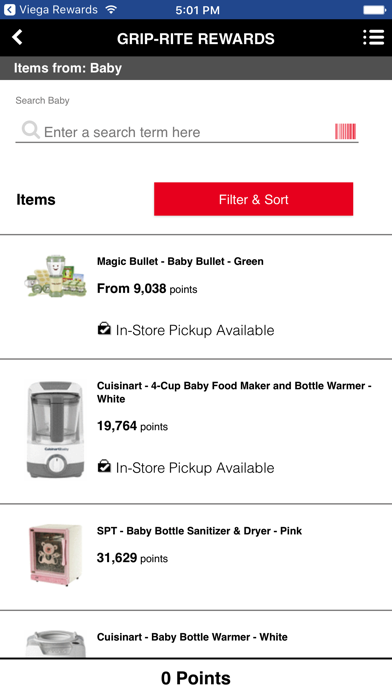Tap the 0 Points balance bar
This screenshot has width=392, height=696.
point(196,678)
